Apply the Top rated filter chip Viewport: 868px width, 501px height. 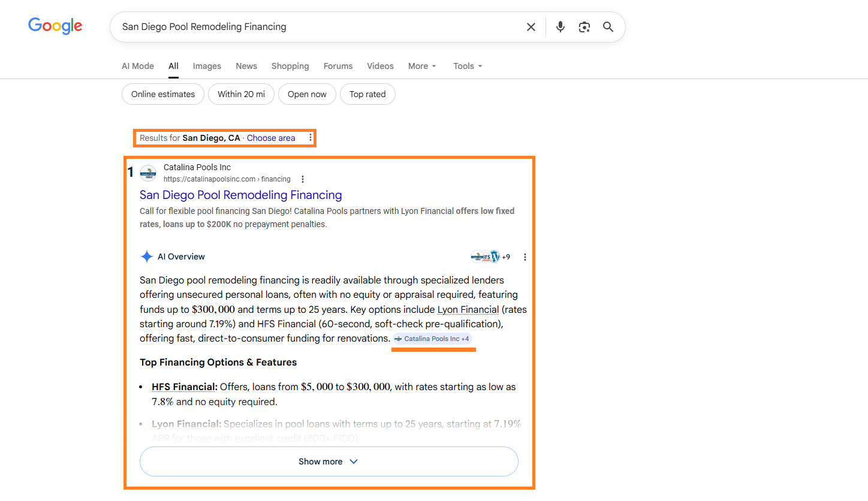click(x=367, y=94)
